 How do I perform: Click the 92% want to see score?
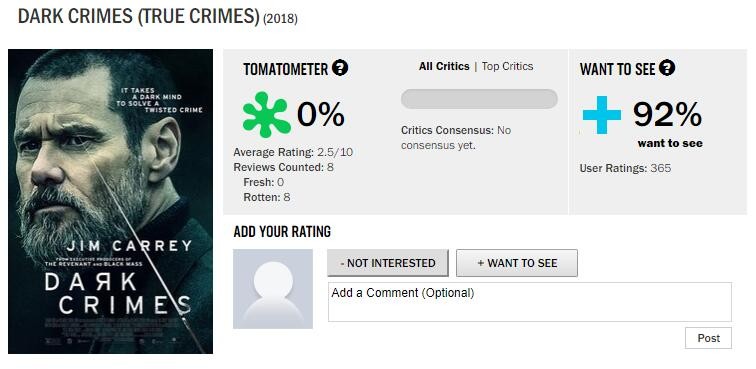[668, 115]
